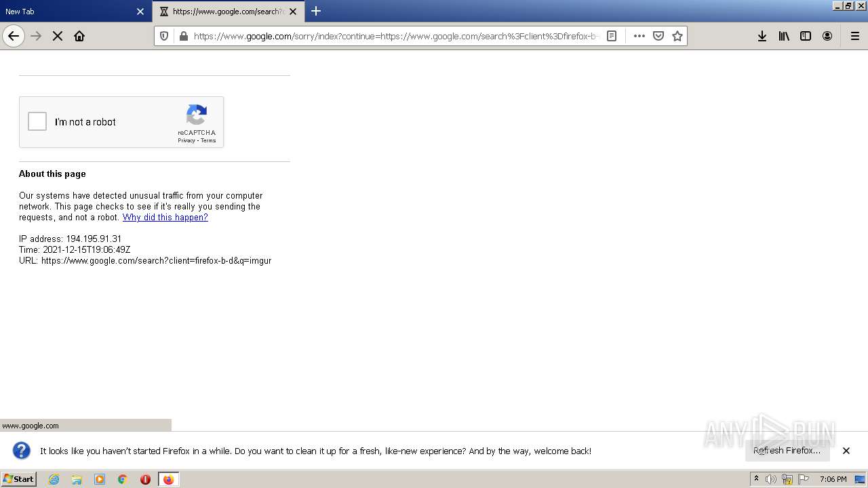Launch Chrome from taskbar
The width and height of the screenshot is (868, 488).
tap(123, 479)
